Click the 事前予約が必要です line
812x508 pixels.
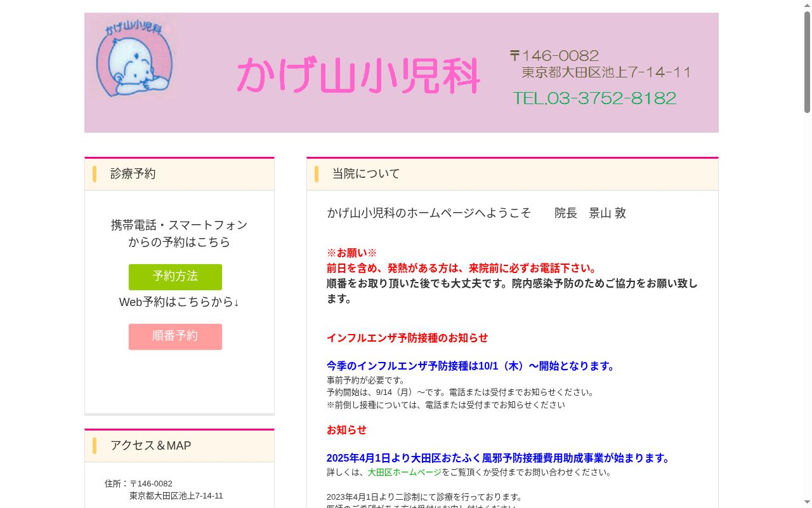[x=366, y=380]
